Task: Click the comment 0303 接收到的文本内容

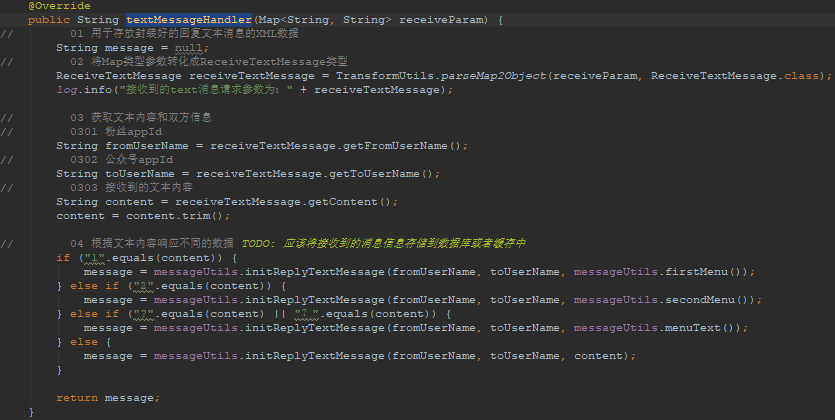Action: pyautogui.click(x=132, y=188)
